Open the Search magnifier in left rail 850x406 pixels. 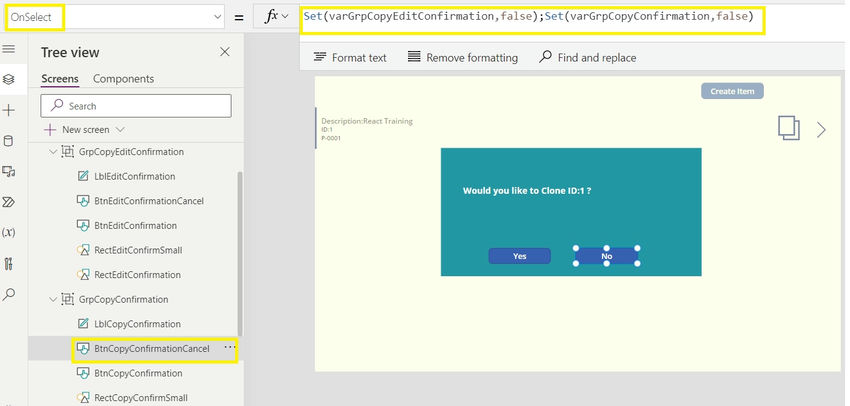click(9, 294)
